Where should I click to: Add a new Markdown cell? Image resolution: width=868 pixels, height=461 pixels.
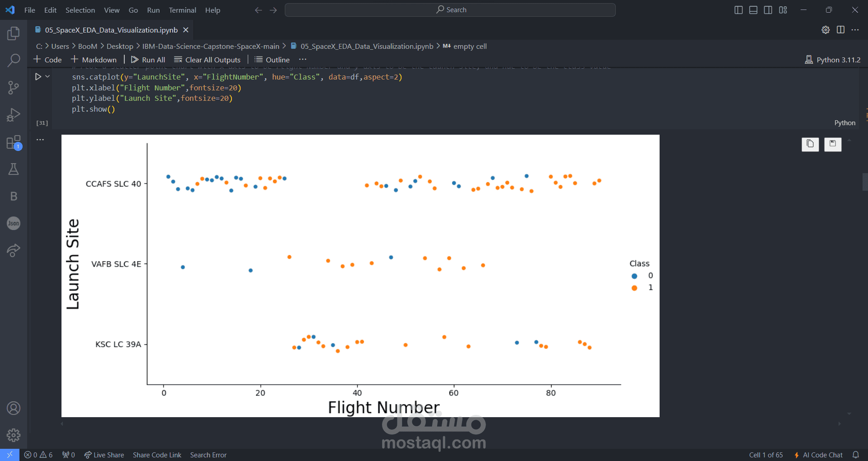[x=94, y=60]
